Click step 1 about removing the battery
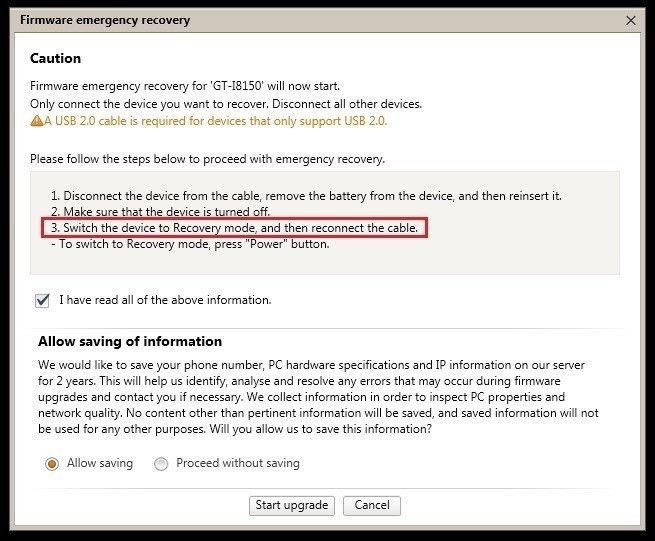The height and width of the screenshot is (541, 655). pos(306,196)
